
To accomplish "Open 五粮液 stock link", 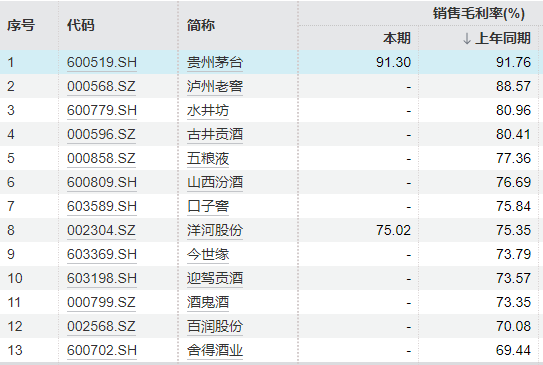I will (208, 158).
